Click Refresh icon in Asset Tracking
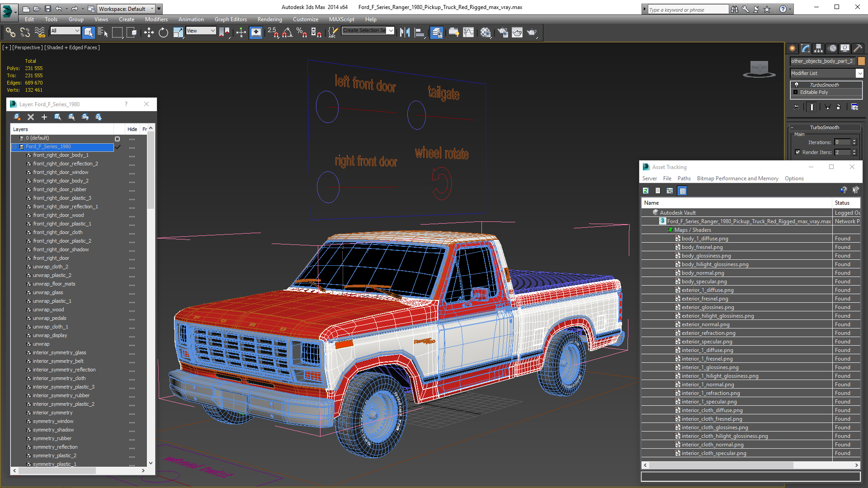The width and height of the screenshot is (868, 488). pos(646,191)
